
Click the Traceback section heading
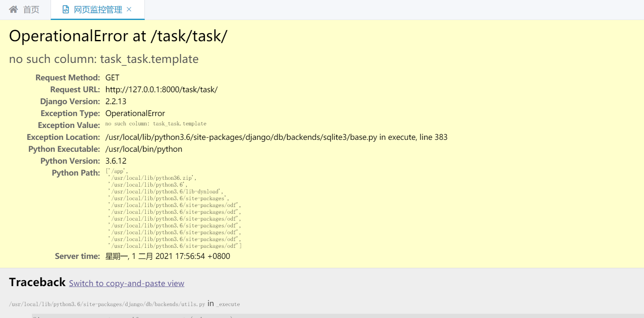(37, 282)
